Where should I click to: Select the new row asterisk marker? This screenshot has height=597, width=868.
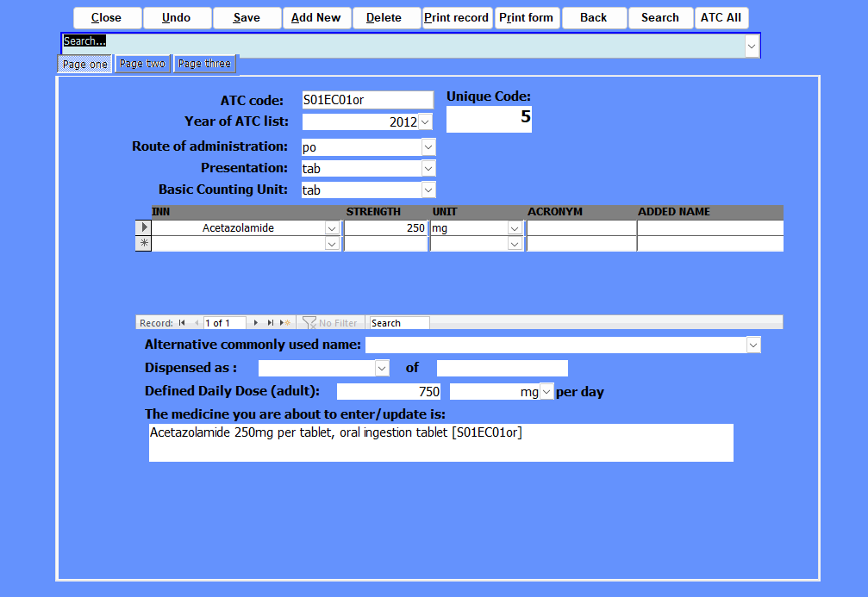click(144, 244)
